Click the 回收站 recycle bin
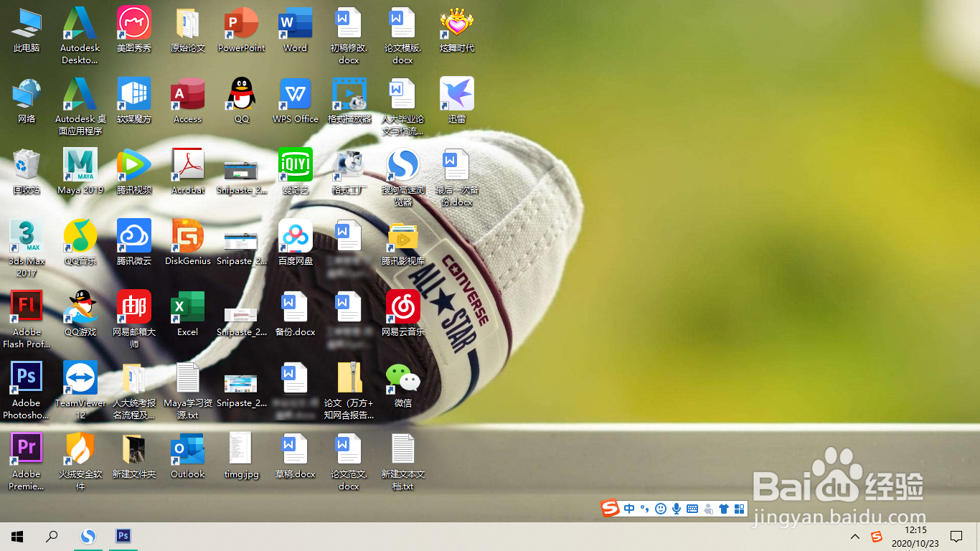The width and height of the screenshot is (980, 551). tap(27, 172)
